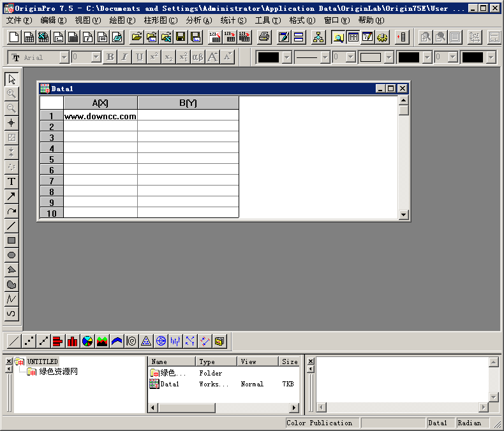Viewport: 504px width, 431px height.
Task: Open the 工具(T) menu
Action: pyautogui.click(x=267, y=20)
